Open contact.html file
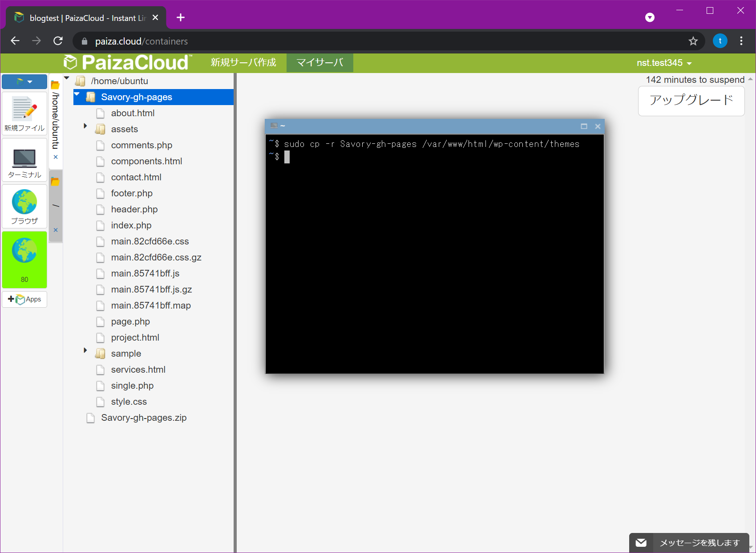 tap(136, 177)
